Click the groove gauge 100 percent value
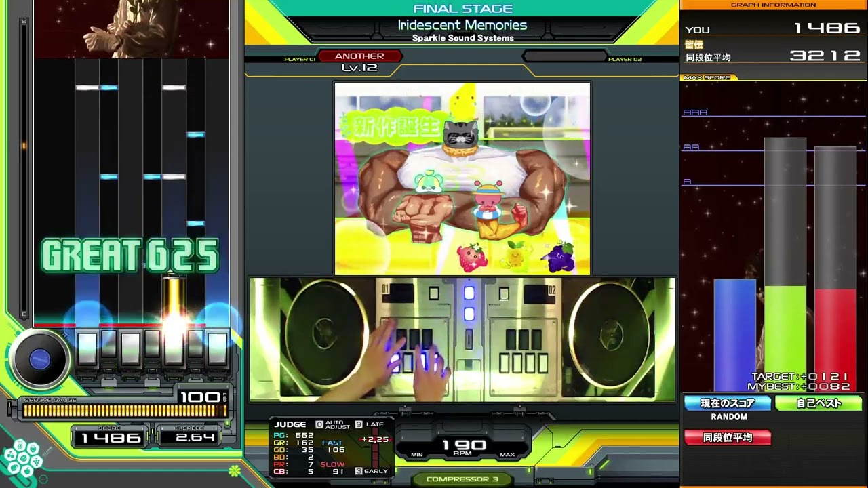 point(199,396)
